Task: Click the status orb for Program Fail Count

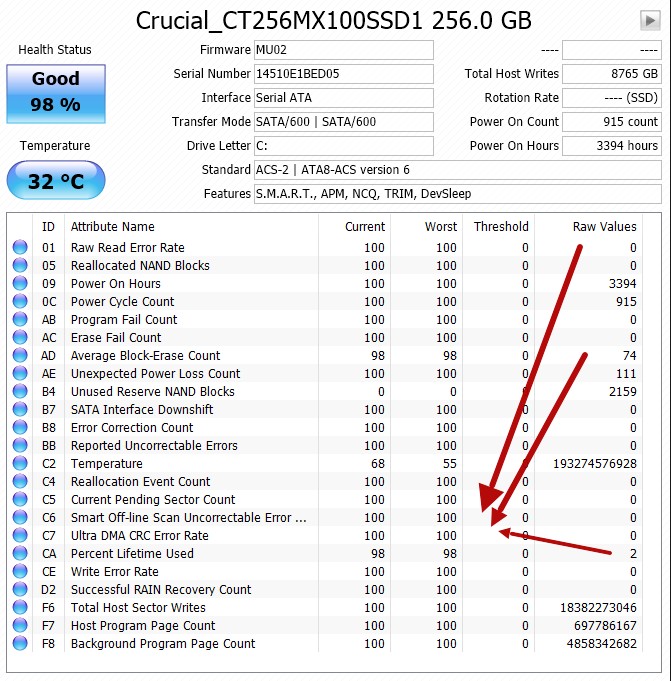Action: click(x=20, y=319)
